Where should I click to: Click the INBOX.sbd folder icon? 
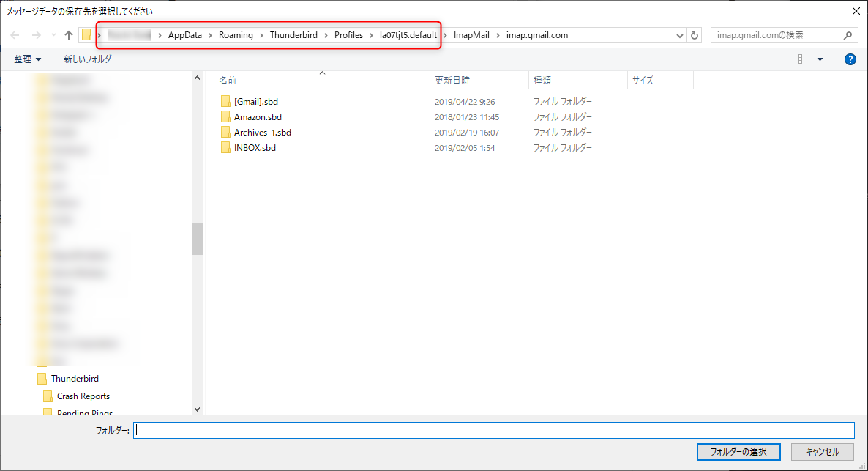pos(225,148)
